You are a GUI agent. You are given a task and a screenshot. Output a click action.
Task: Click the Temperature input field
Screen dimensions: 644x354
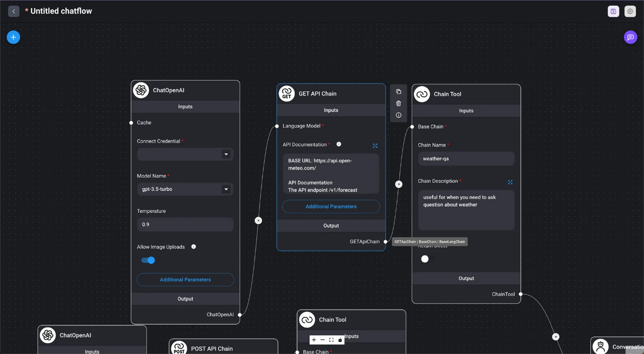point(185,224)
